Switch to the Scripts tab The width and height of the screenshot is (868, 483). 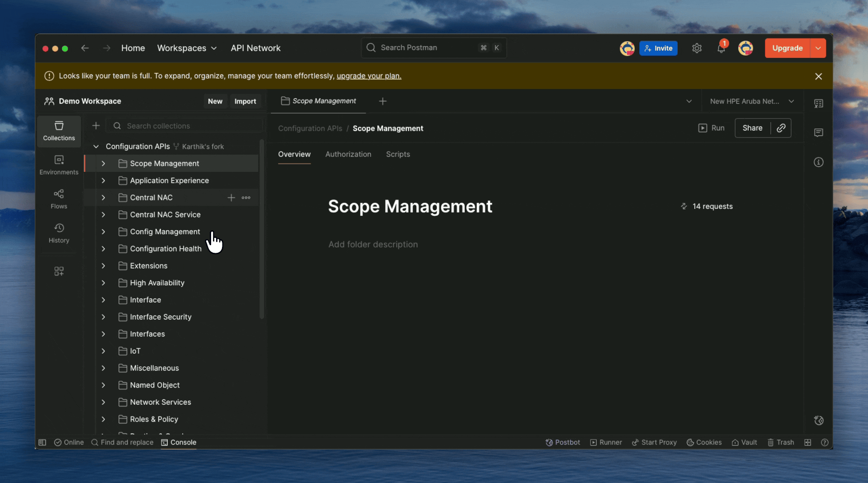(x=398, y=154)
